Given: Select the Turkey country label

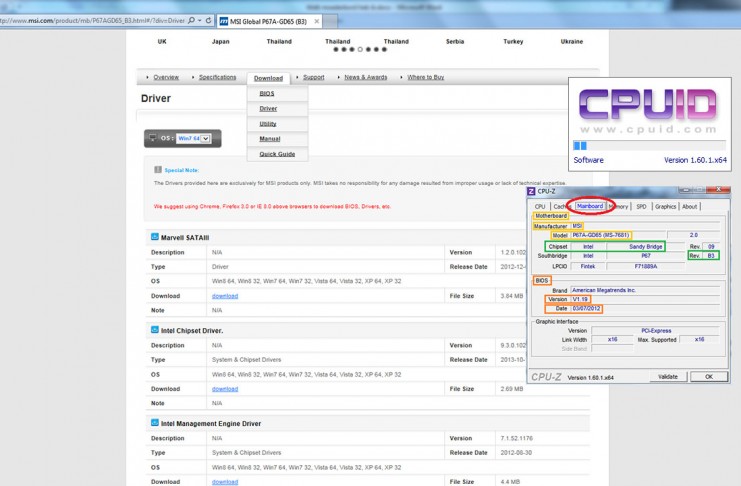Looking at the screenshot, I should (513, 42).
